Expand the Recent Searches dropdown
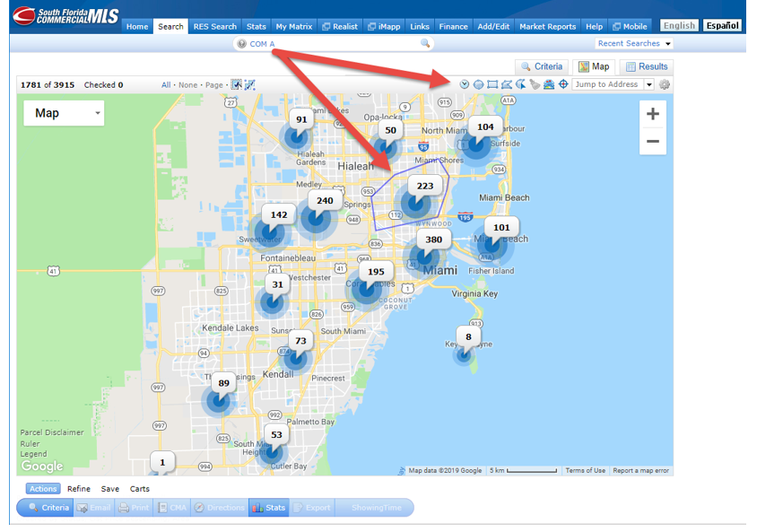Image resolution: width=757 pixels, height=532 pixels. 634,43
